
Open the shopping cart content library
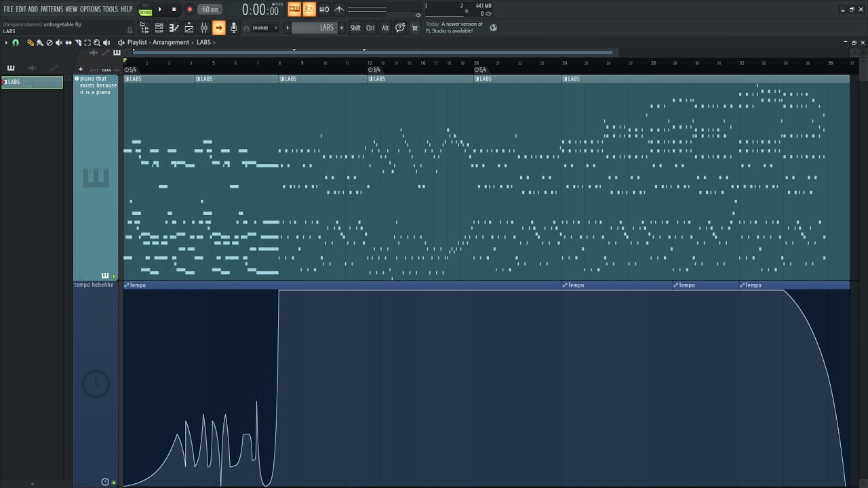click(415, 28)
